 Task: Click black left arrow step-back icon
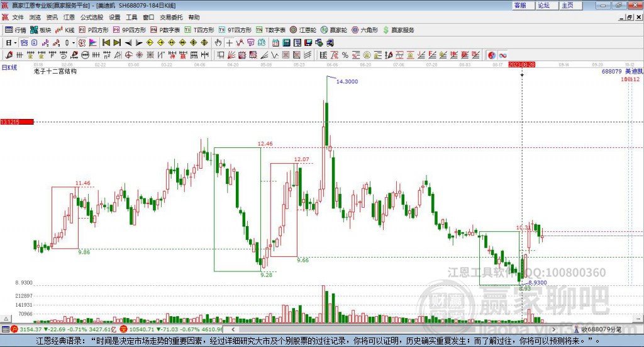point(128,43)
